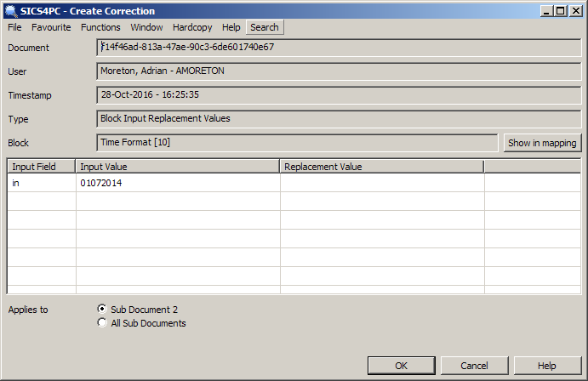This screenshot has width=588, height=381.
Task: Click the Document ID text field
Action: tap(339, 48)
